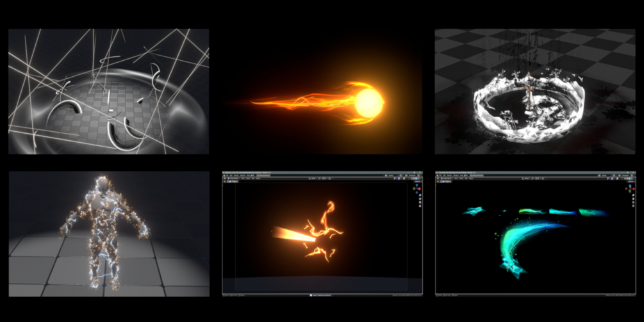Open the white streak lines effect thumbnail
Image resolution: width=644 pixels, height=322 pixels.
click(x=108, y=91)
